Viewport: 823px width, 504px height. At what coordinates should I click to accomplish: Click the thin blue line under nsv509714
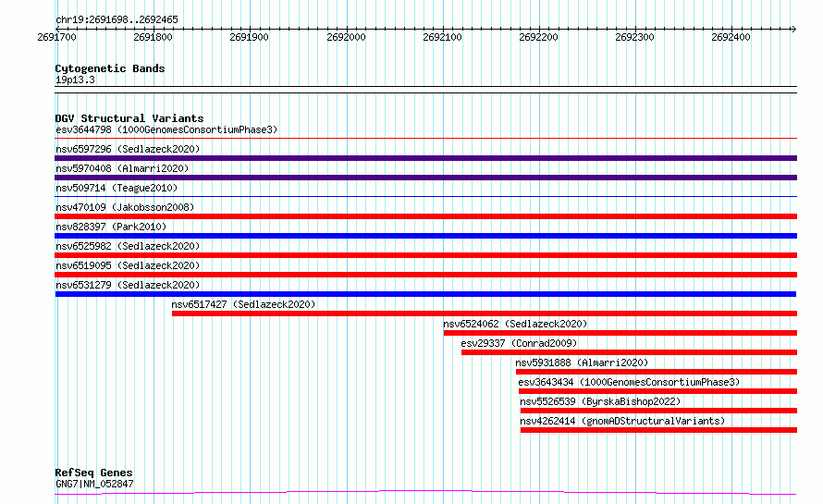coord(425,197)
